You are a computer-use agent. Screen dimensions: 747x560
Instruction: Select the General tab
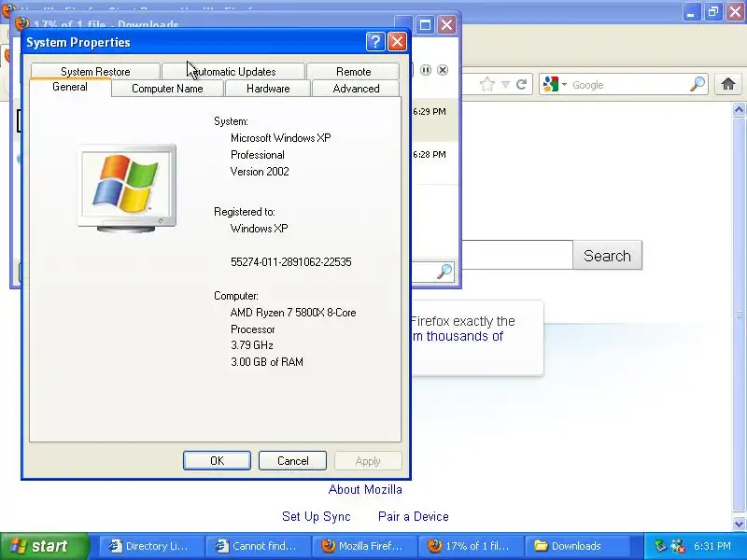[x=70, y=87]
